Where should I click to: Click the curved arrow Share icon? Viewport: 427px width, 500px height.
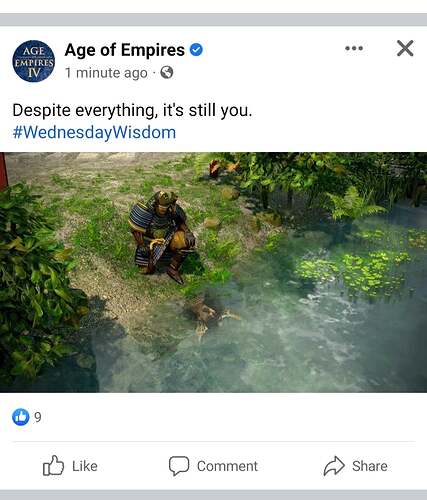(x=334, y=466)
